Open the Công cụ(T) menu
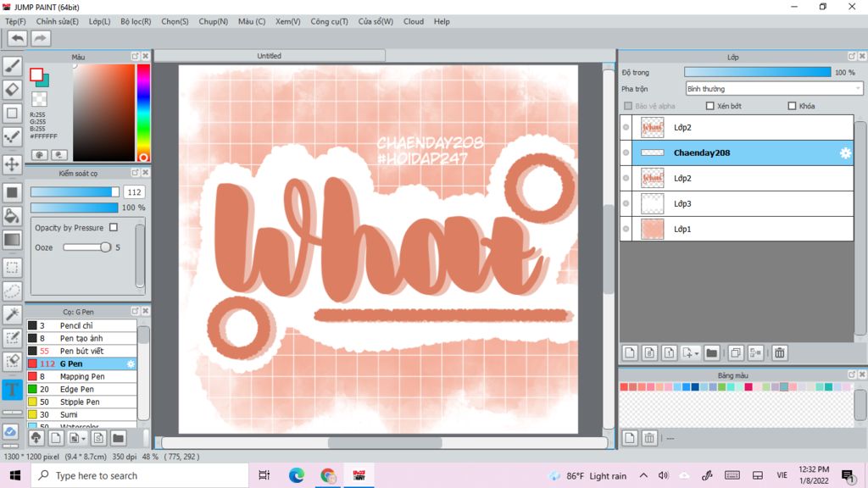 tap(330, 21)
